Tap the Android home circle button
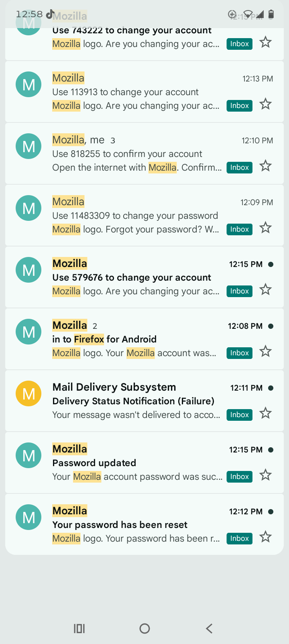The width and height of the screenshot is (289, 644). (144, 628)
